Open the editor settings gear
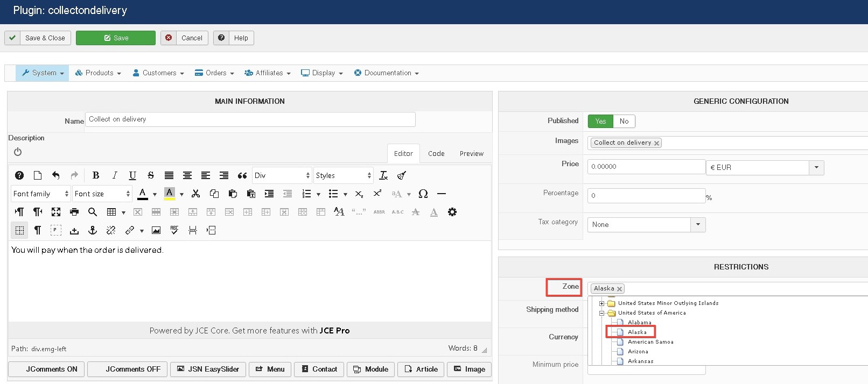The width and height of the screenshot is (868, 384). (x=452, y=212)
